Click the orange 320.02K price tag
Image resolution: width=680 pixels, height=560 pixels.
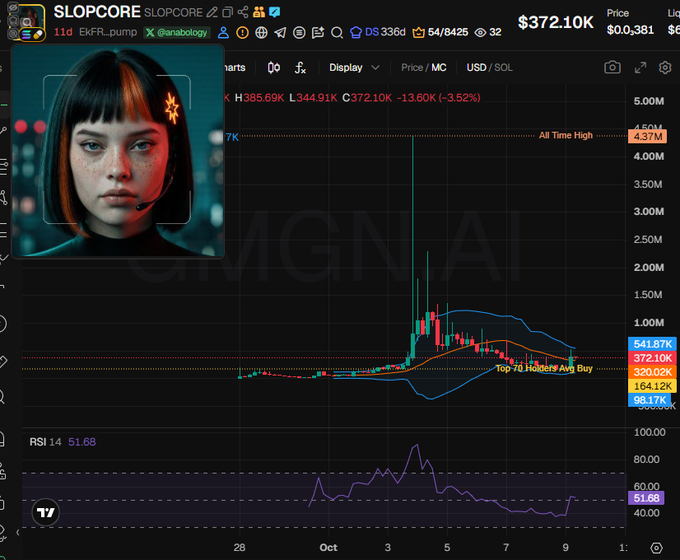point(652,372)
